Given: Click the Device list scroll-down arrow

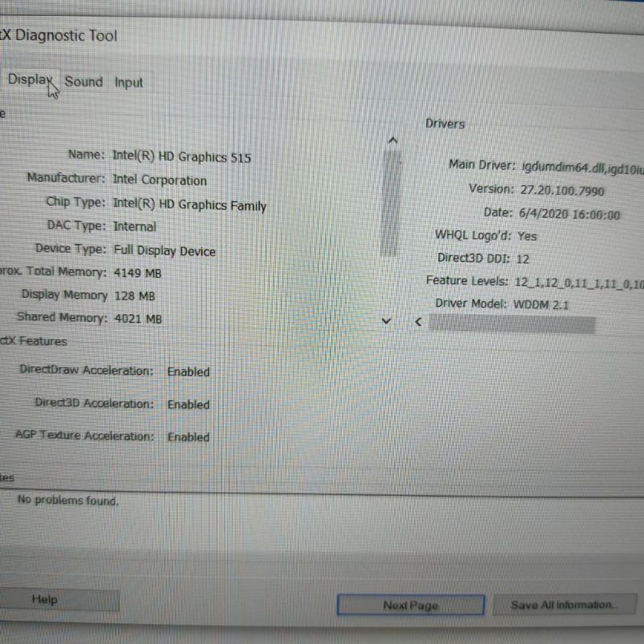Looking at the screenshot, I should 386,320.
